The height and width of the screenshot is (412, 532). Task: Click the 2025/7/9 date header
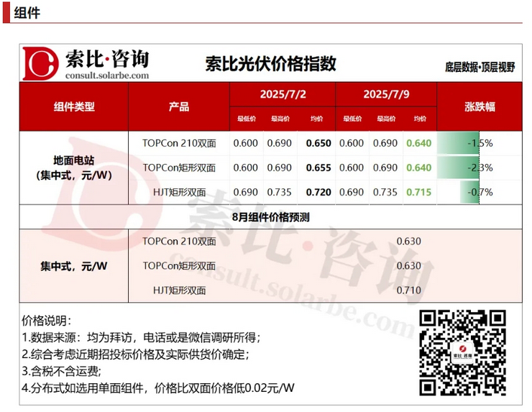click(x=386, y=94)
